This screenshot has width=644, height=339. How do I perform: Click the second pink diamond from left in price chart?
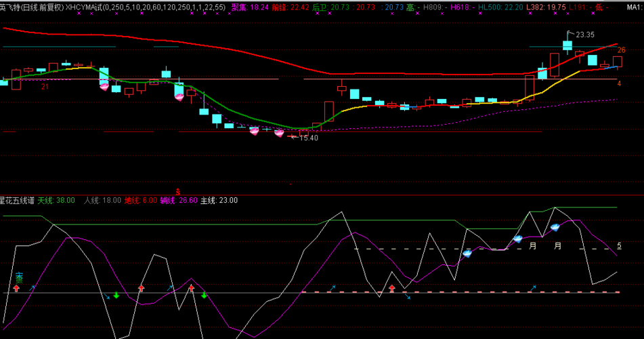pyautogui.click(x=179, y=97)
